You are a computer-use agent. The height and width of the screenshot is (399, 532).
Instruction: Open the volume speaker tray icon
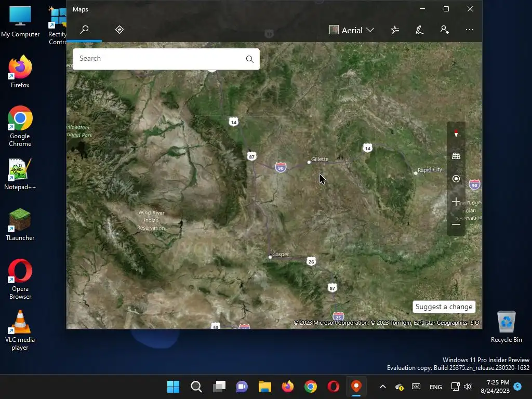[x=468, y=387]
